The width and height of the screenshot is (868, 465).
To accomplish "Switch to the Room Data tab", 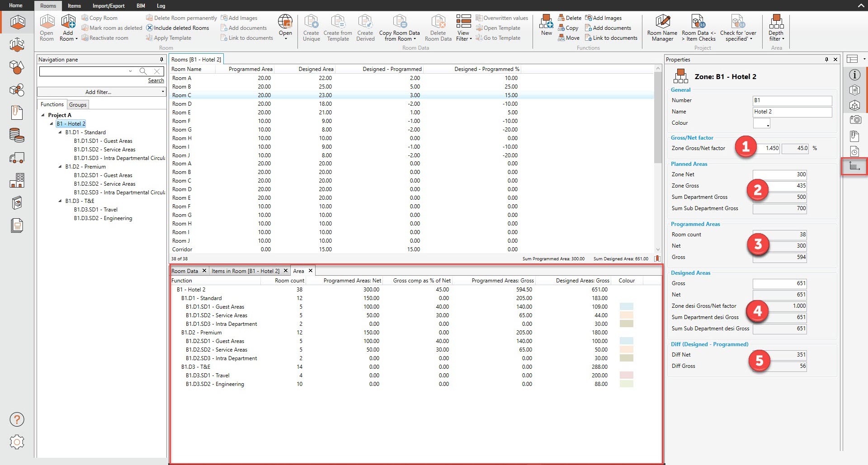I will pos(185,271).
